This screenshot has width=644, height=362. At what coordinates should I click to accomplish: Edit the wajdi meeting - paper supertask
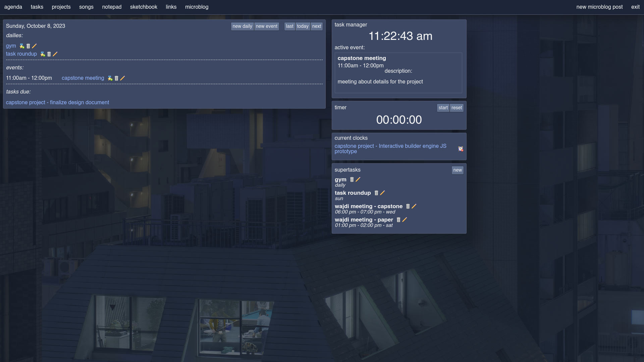tap(405, 220)
